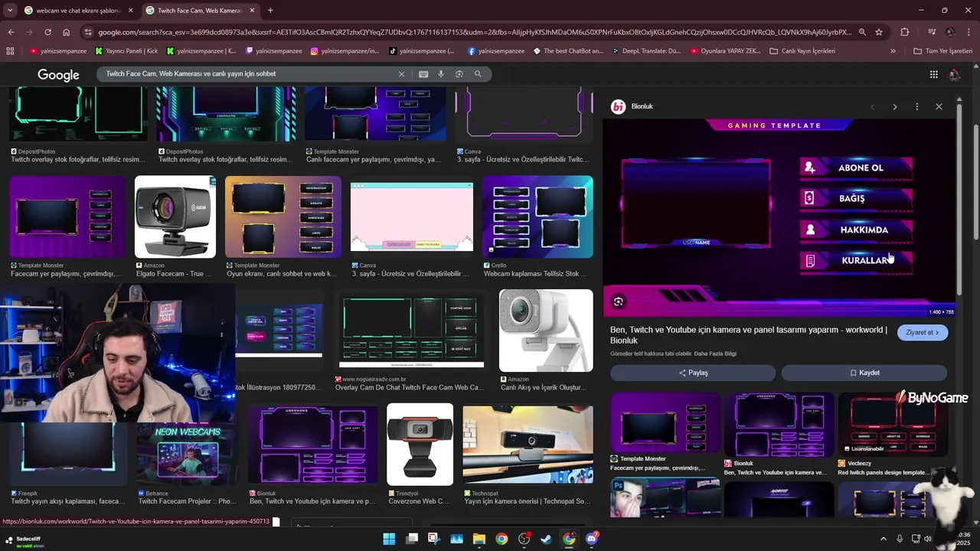Open 'DeepL Translate' bookmark
This screenshot has height=551, width=980.
point(645,51)
